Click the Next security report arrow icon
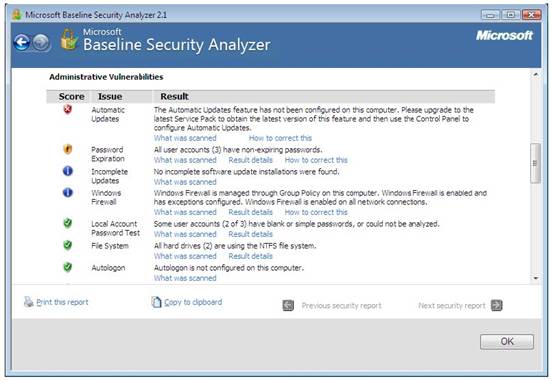The image size is (553, 381). pyautogui.click(x=497, y=305)
